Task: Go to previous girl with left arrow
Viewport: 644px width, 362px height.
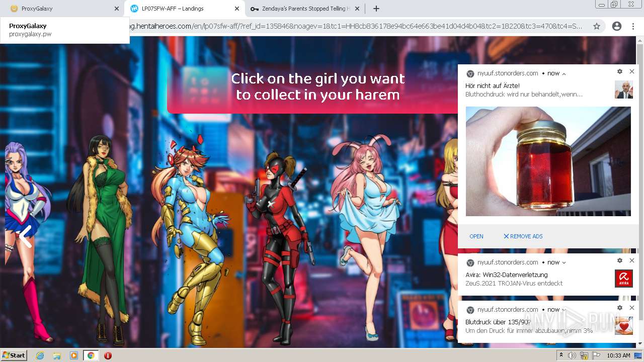Action: point(25,237)
